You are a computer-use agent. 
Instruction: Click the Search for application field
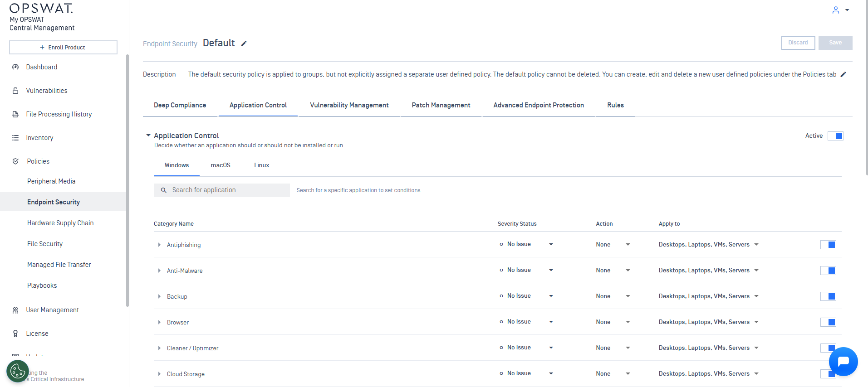(227, 190)
